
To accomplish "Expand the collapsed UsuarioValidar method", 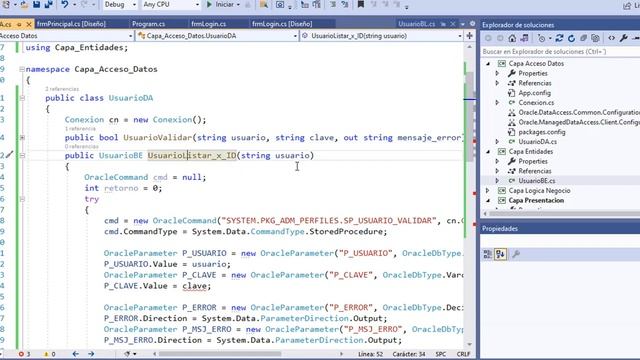I will (22, 138).
